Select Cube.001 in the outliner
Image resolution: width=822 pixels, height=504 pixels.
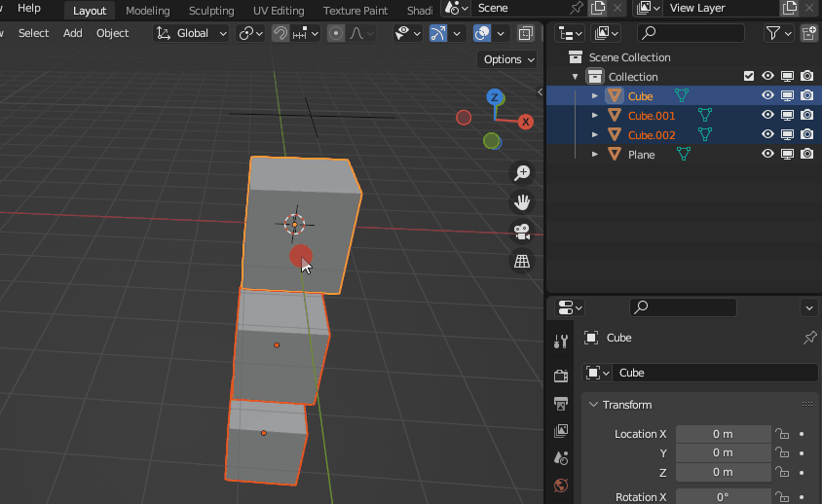(652, 116)
